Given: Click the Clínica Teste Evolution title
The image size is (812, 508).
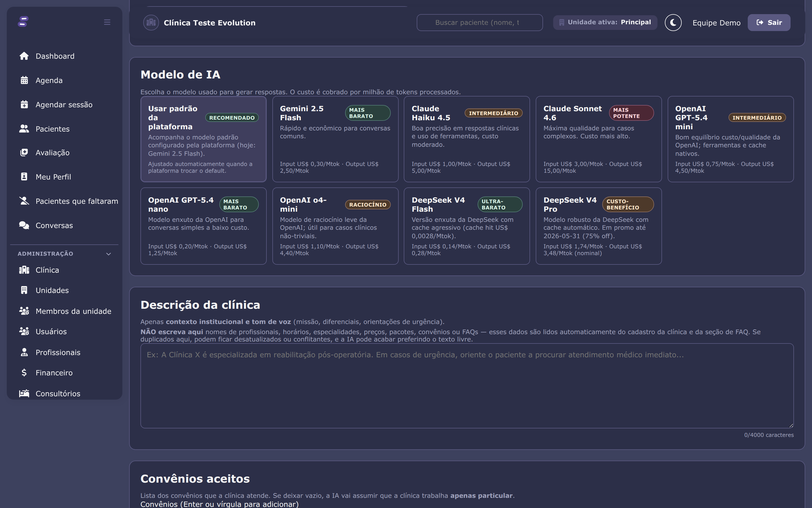Looking at the screenshot, I should (x=209, y=23).
